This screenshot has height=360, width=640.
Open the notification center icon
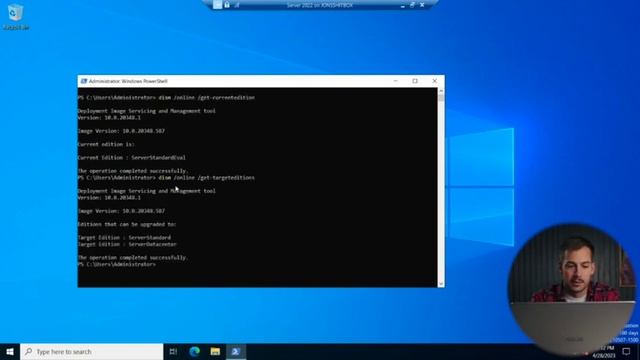tap(626, 351)
